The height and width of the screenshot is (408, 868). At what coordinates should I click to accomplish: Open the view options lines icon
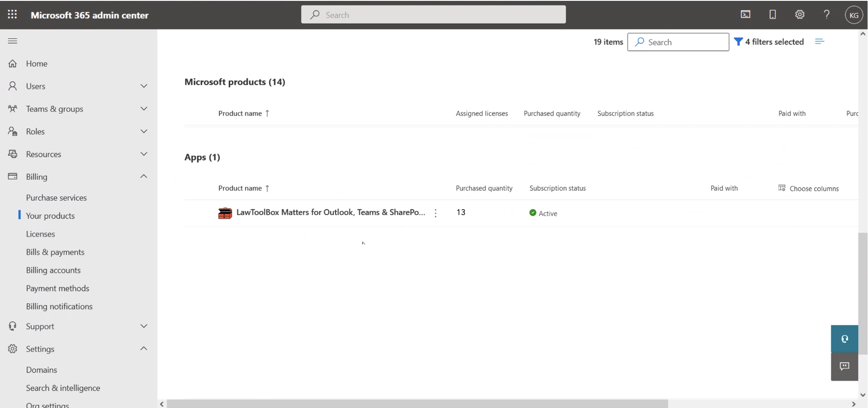819,41
